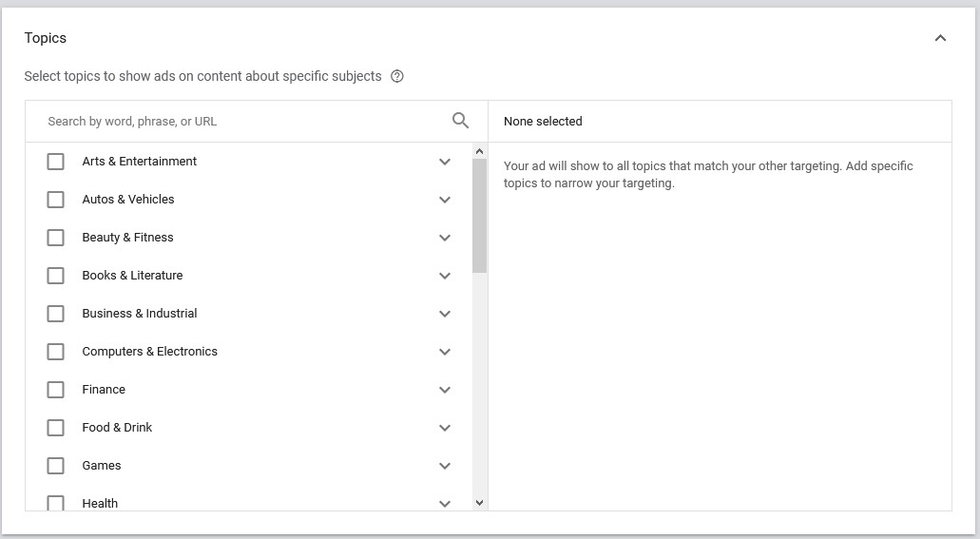The width and height of the screenshot is (980, 539).
Task: Open the help icon next to topics description
Action: click(397, 76)
